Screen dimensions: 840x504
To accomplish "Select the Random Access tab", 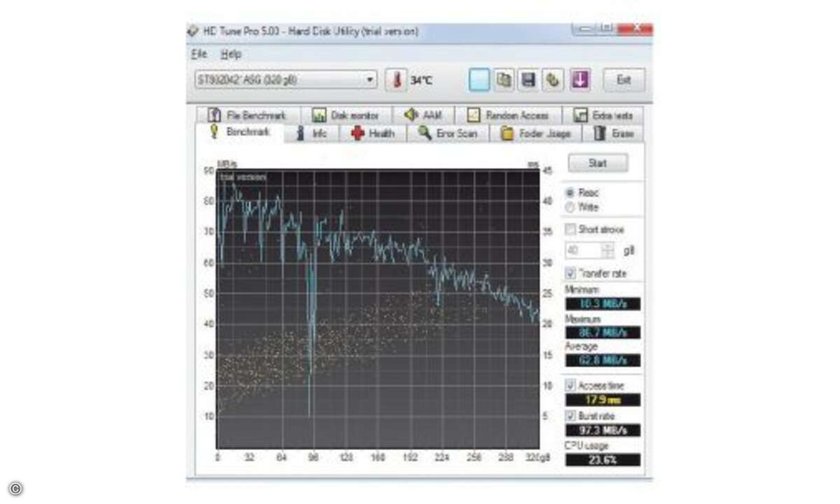I will pyautogui.click(x=508, y=115).
